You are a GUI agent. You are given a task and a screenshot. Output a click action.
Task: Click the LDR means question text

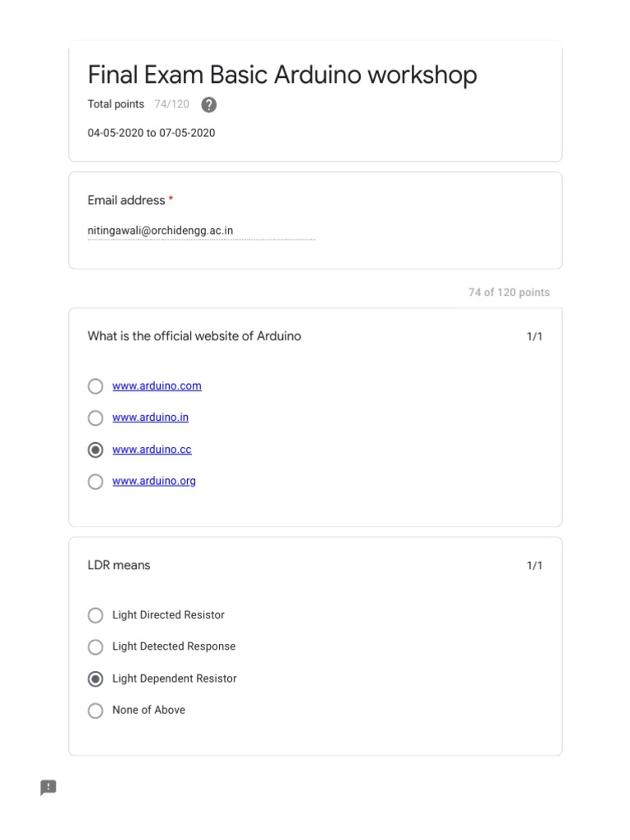[119, 565]
